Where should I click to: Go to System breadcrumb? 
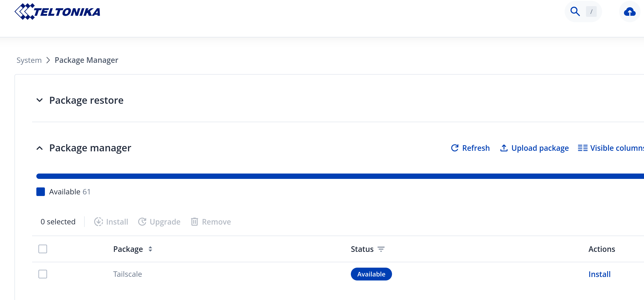(x=29, y=60)
